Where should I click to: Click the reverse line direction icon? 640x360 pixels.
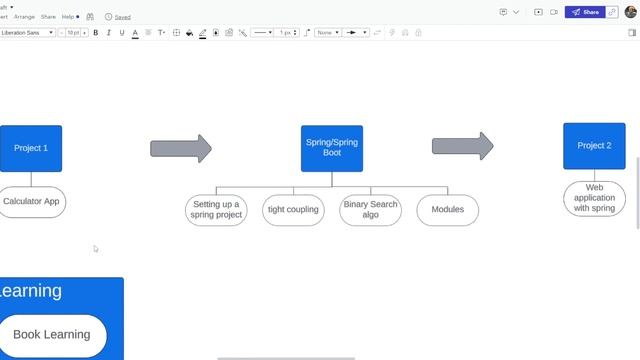coord(378,33)
